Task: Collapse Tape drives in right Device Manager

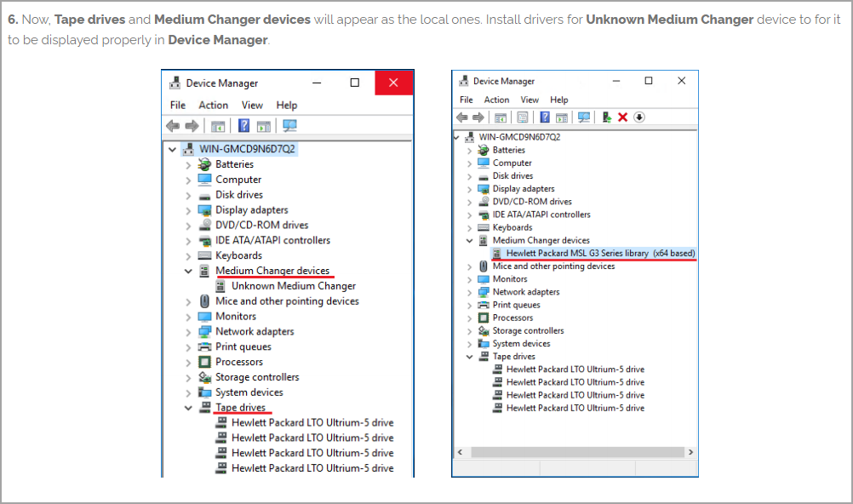Action: point(469,357)
